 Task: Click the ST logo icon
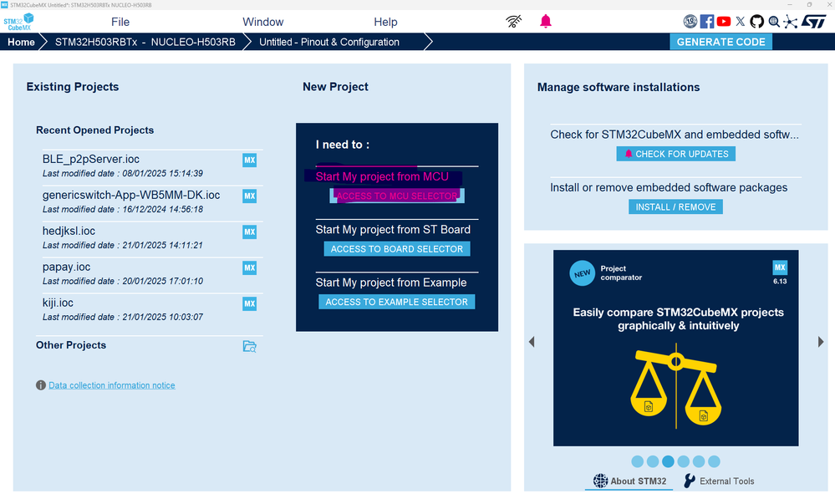pyautogui.click(x=814, y=21)
